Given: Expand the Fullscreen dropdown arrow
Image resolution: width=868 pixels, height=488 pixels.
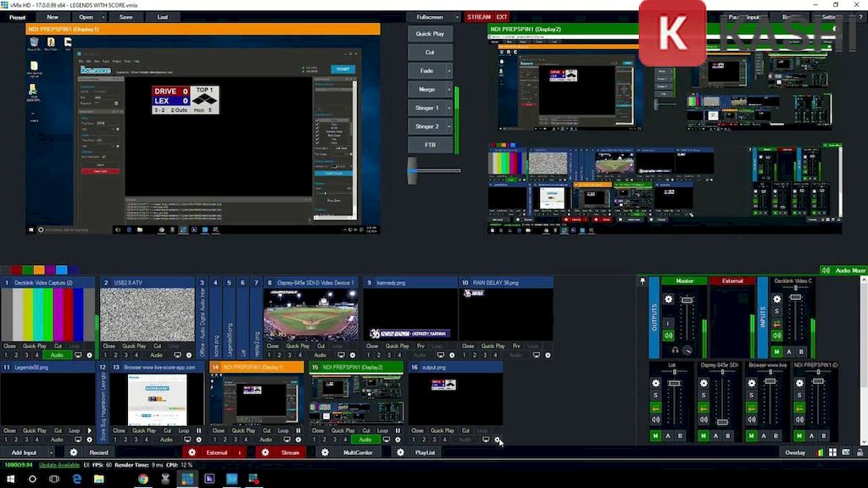Looking at the screenshot, I should [457, 17].
